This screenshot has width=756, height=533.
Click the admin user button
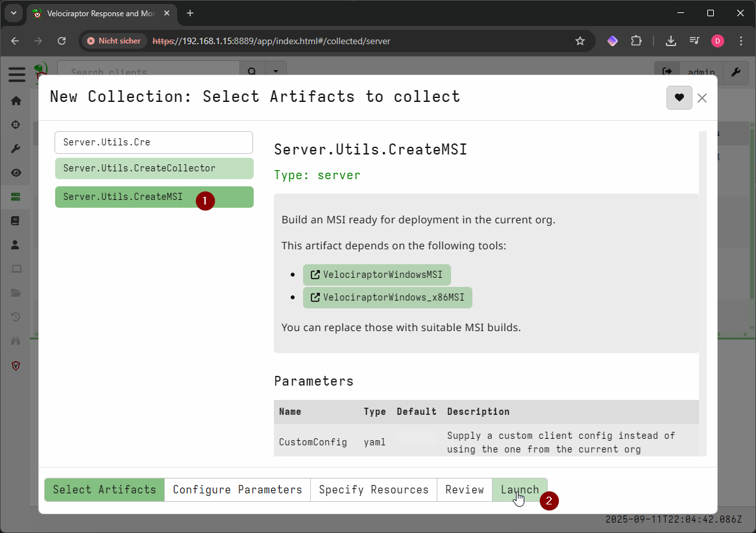pyautogui.click(x=701, y=72)
